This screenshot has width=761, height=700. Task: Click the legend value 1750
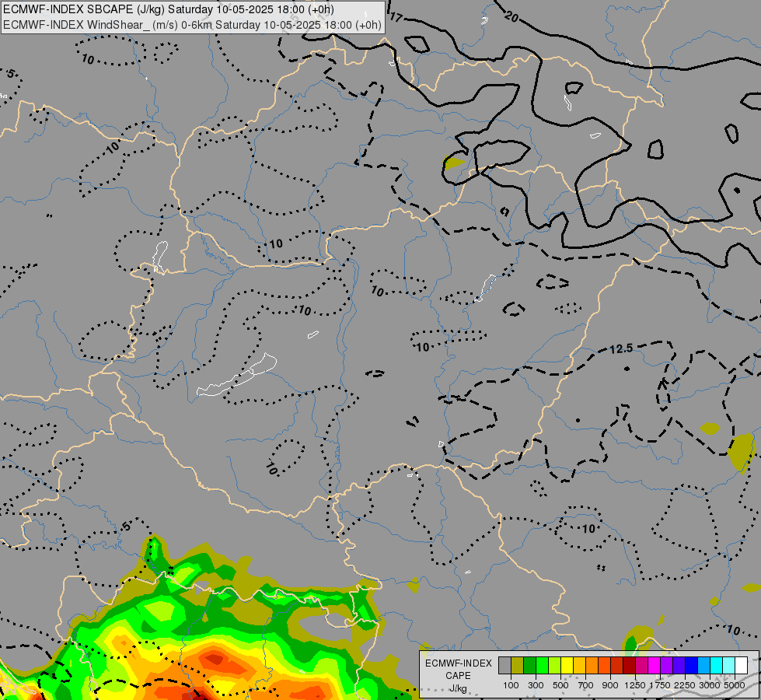pyautogui.click(x=660, y=685)
